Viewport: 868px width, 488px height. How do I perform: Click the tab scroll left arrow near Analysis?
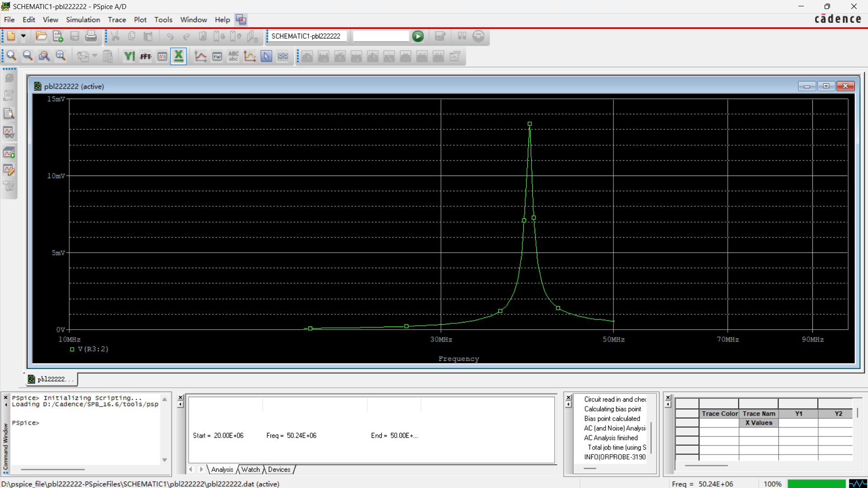[x=191, y=469]
